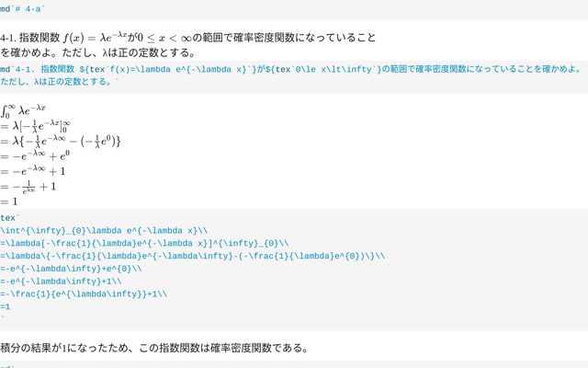Click the rendered 4-1 problem statement heading line

[x=188, y=39]
